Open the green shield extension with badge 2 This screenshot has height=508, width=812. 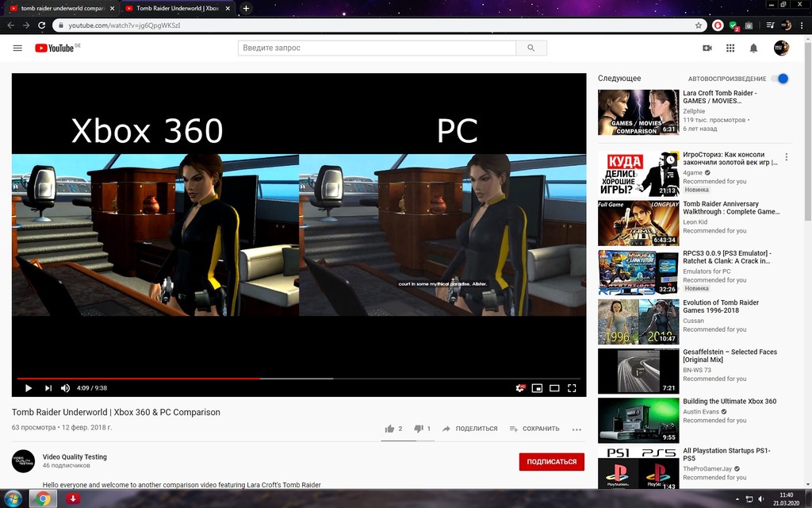(x=733, y=25)
